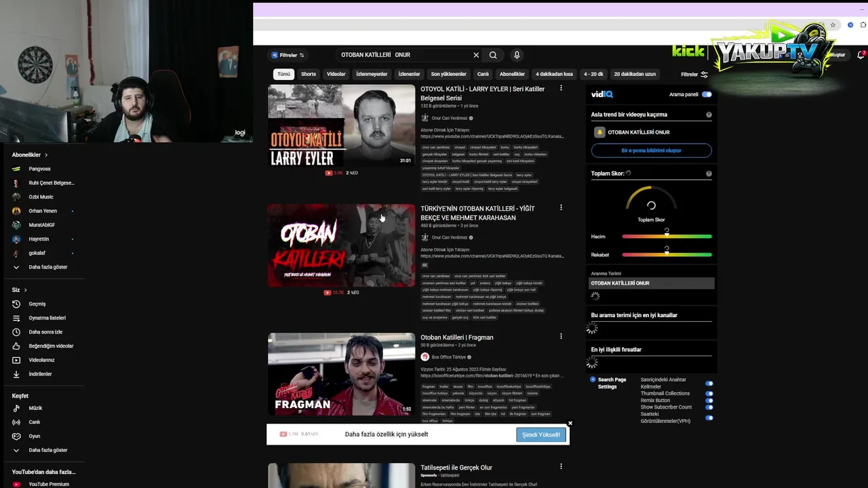This screenshot has width=868, height=488.
Task: Open Oyun under Keşfet in the sidebar
Action: point(34,436)
